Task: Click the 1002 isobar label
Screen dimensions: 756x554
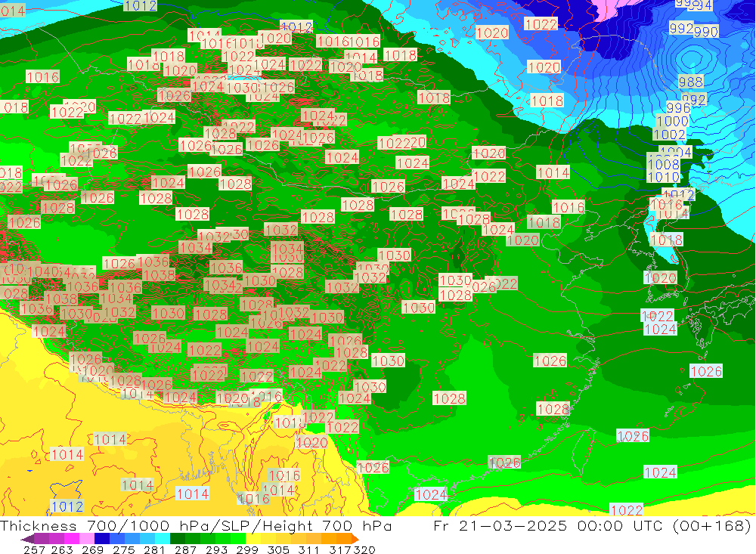Action: 669,135
